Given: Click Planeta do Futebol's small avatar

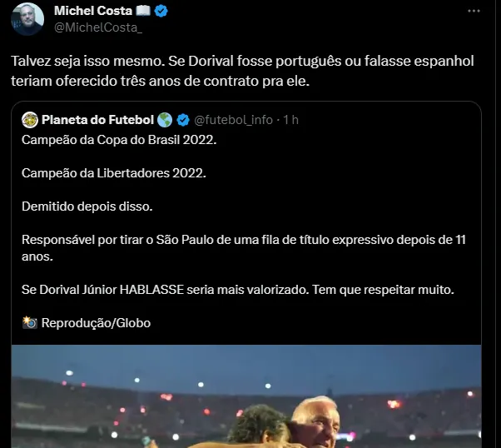Looking at the screenshot, I should (x=30, y=120).
